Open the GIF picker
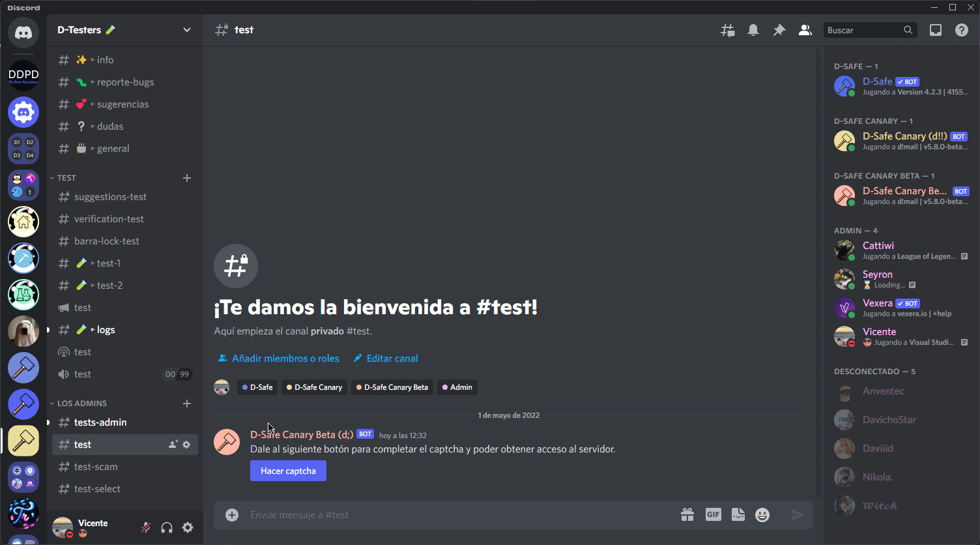The width and height of the screenshot is (980, 545). point(713,515)
